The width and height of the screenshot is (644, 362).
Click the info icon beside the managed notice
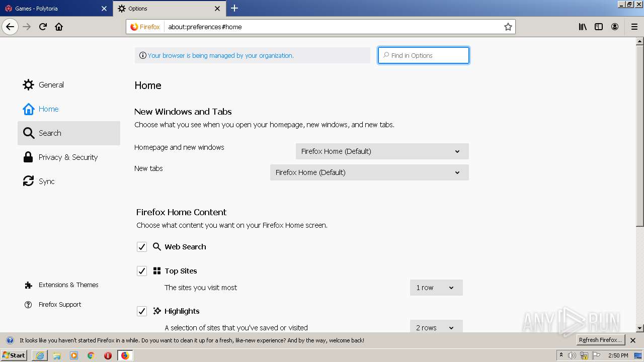point(143,55)
